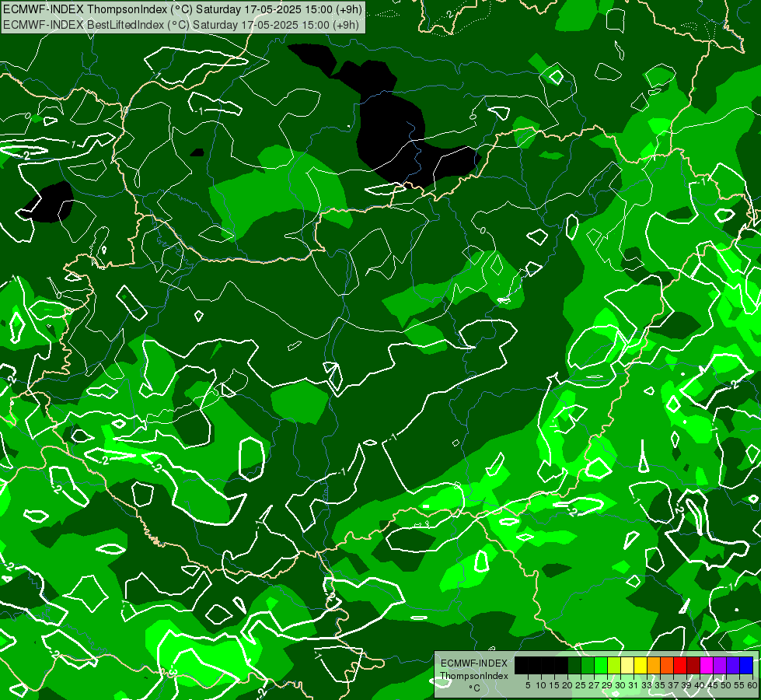
Task: Click the ThompsonIndex title line at top
Action: pos(182,9)
